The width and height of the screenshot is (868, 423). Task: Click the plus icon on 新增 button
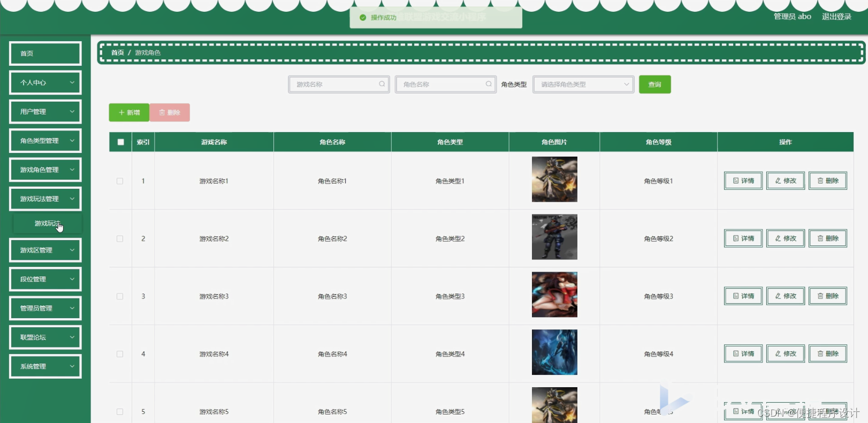pyautogui.click(x=121, y=112)
